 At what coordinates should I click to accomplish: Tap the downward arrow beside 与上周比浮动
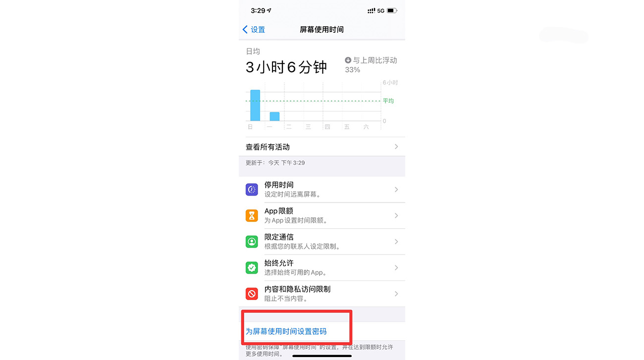(348, 60)
